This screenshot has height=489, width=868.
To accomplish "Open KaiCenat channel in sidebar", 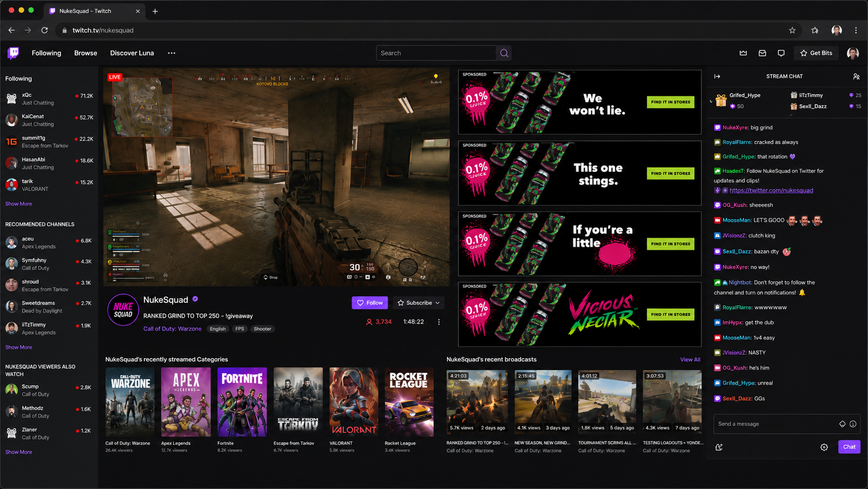I will click(49, 120).
